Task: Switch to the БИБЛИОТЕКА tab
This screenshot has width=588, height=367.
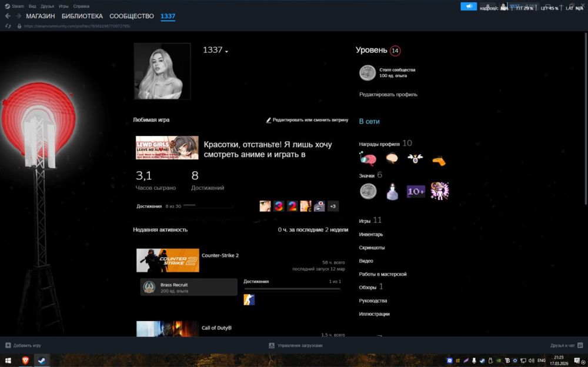Action: tap(82, 16)
